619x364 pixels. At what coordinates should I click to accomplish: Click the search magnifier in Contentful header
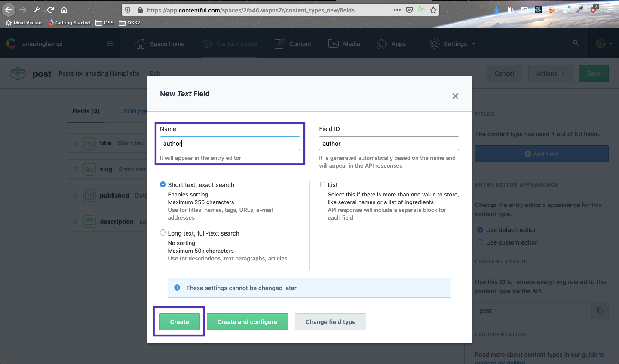coord(576,43)
